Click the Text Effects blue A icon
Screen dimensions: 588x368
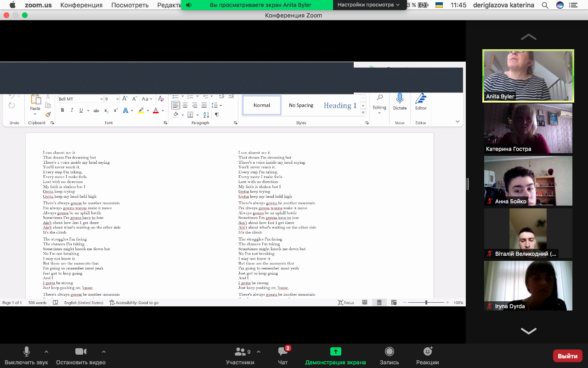click(x=125, y=110)
